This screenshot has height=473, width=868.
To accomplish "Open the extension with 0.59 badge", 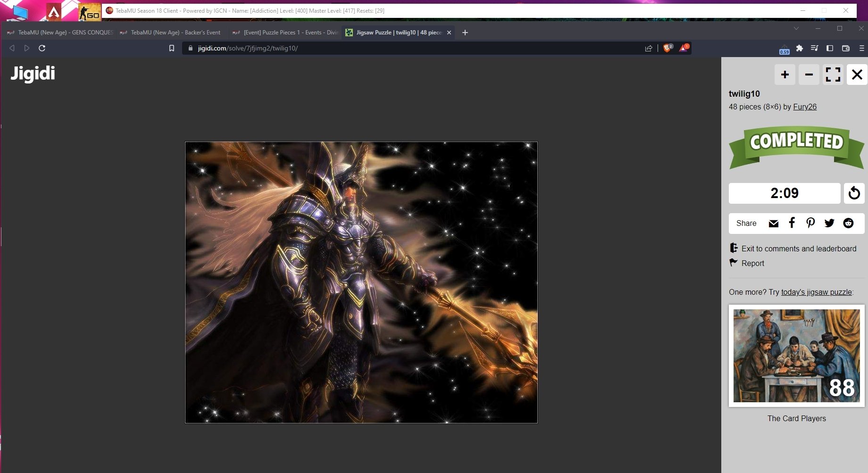I will (784, 49).
